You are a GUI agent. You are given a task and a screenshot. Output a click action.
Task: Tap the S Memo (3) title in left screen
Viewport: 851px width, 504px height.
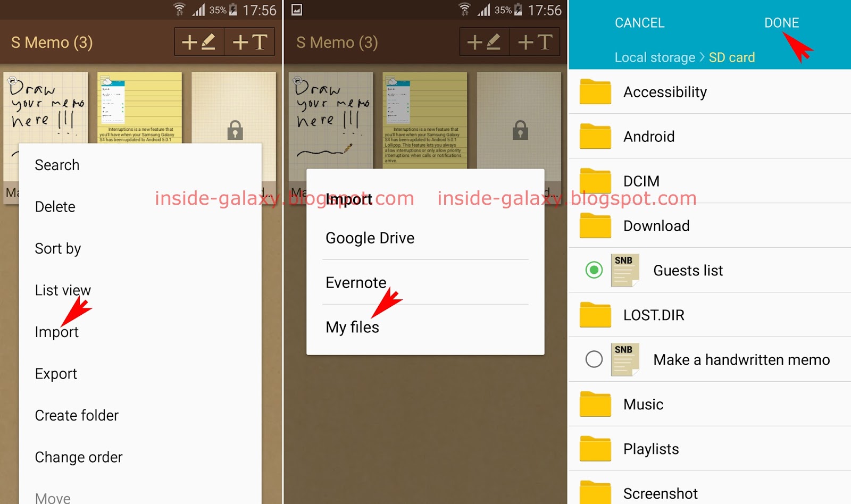[x=52, y=43]
